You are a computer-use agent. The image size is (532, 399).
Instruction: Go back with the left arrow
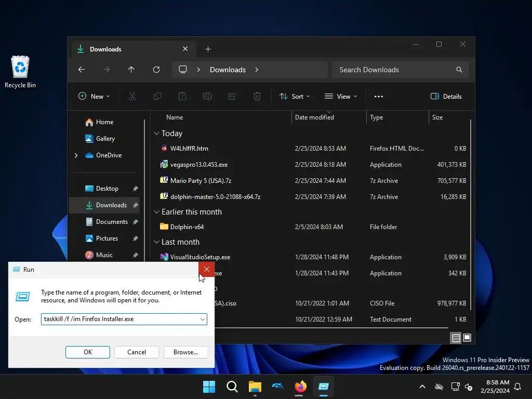pos(82,70)
